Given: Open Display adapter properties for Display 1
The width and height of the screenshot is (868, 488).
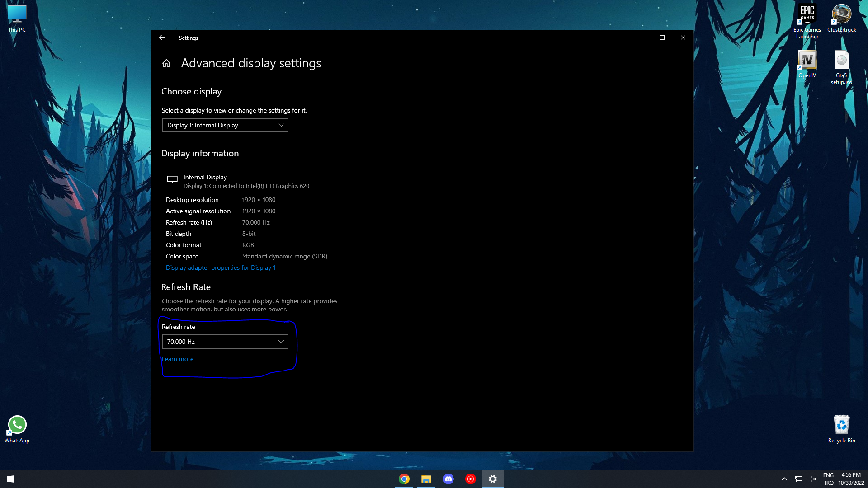Looking at the screenshot, I should tap(220, 267).
